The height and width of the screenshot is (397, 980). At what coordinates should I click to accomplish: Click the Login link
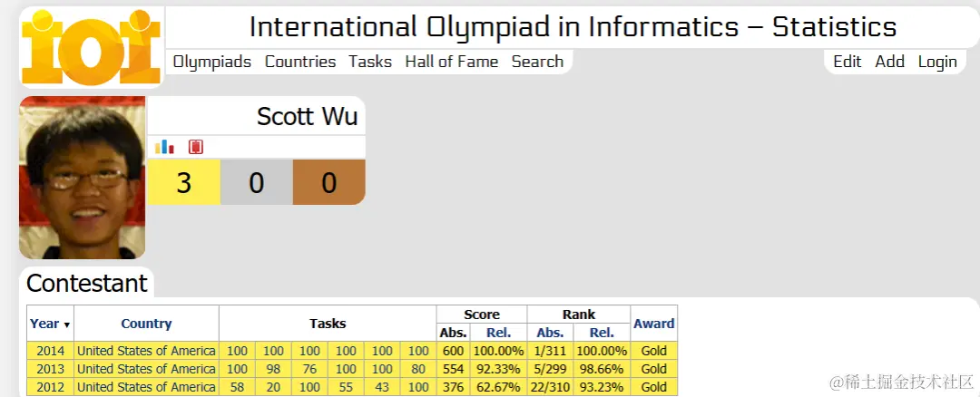936,62
